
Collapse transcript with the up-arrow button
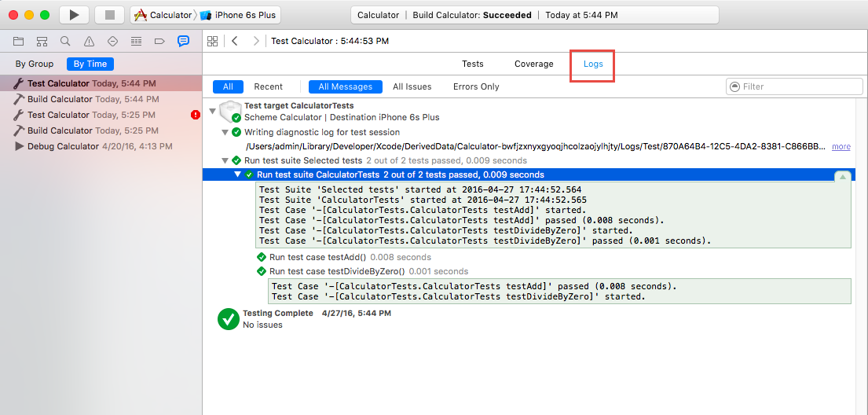tap(843, 177)
